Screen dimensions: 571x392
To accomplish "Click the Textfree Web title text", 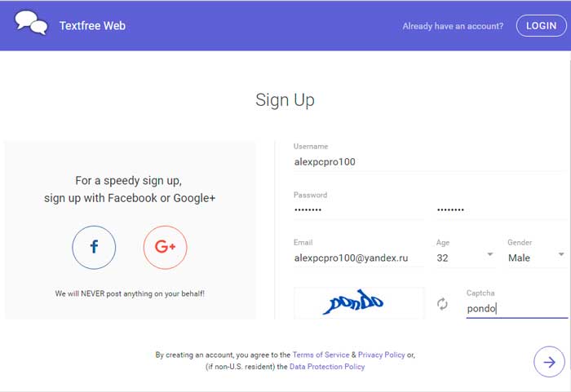I will click(x=92, y=26).
